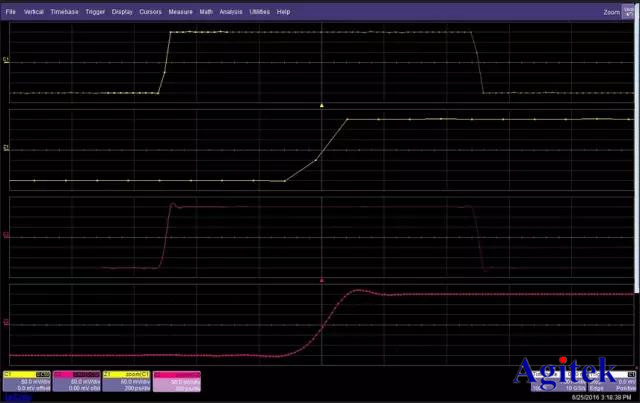Open the Help menu

click(x=284, y=12)
